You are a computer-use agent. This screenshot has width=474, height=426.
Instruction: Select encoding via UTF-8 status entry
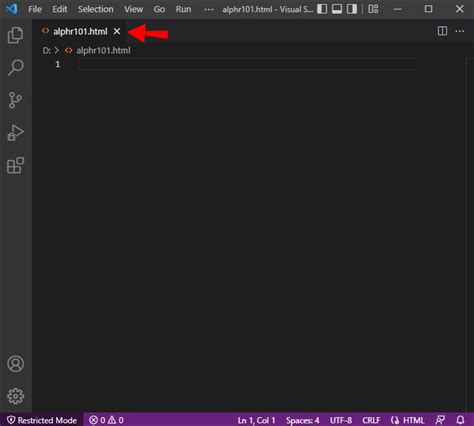point(341,420)
